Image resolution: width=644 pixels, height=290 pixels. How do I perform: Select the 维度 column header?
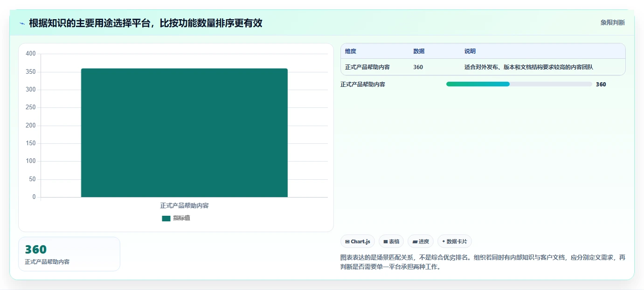(x=351, y=51)
